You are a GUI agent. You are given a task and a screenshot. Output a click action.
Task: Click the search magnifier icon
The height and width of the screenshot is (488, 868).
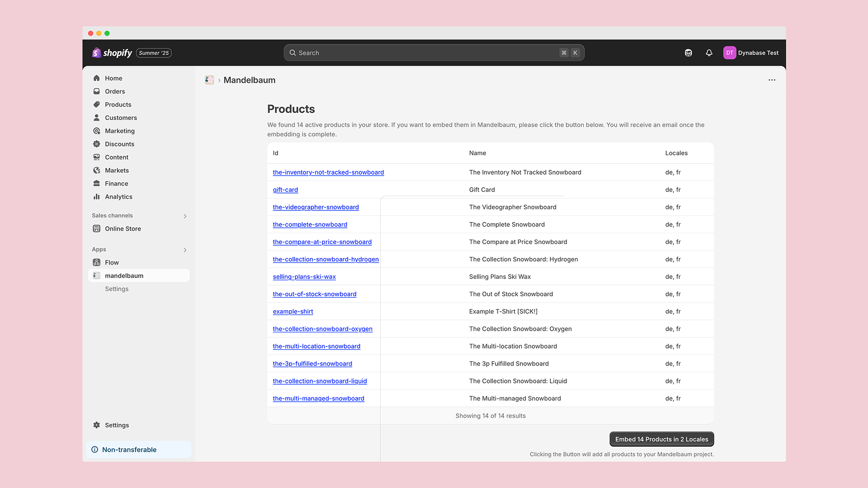[x=293, y=53]
